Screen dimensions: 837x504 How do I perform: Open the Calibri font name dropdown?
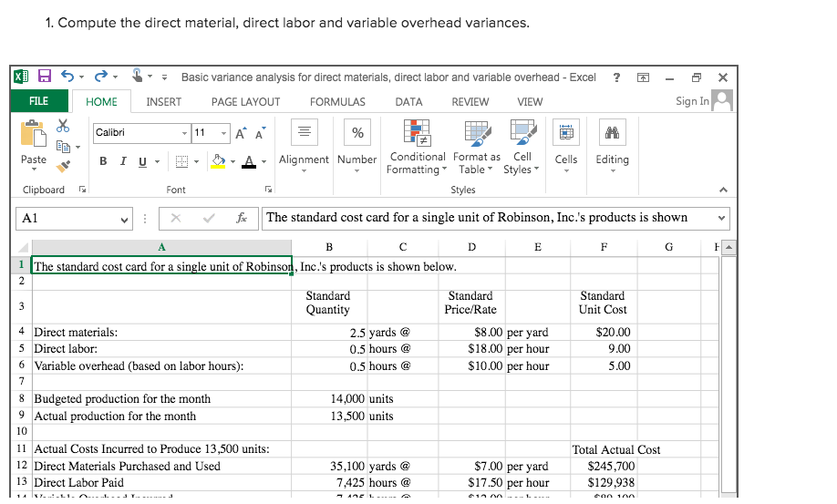tap(183, 134)
